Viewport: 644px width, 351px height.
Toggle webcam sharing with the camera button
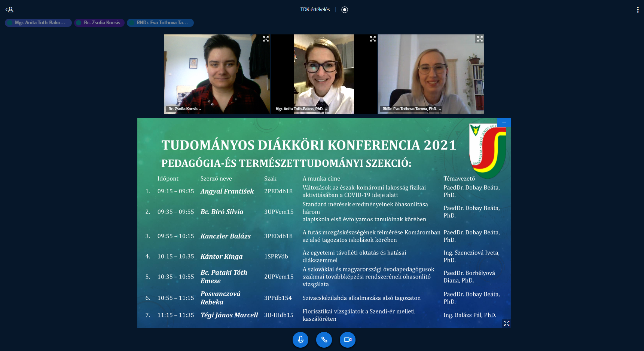coord(348,340)
